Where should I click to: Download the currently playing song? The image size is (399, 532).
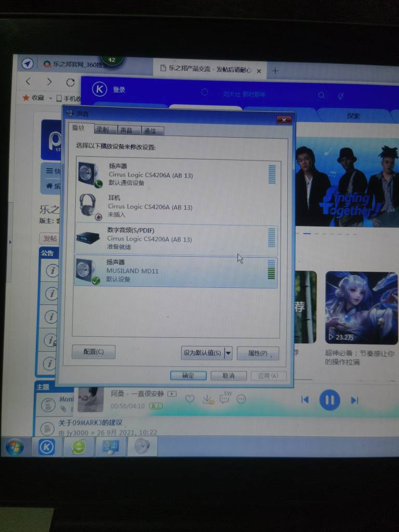pos(207,399)
